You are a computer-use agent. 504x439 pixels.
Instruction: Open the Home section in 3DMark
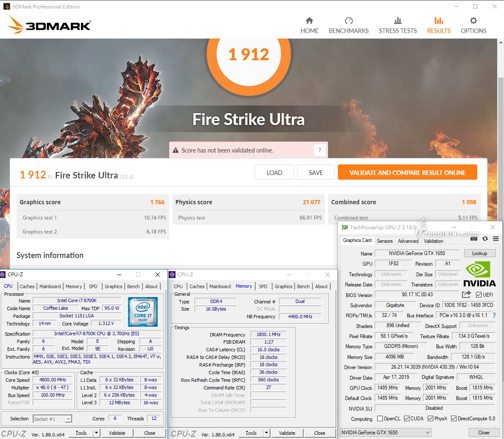pyautogui.click(x=309, y=26)
